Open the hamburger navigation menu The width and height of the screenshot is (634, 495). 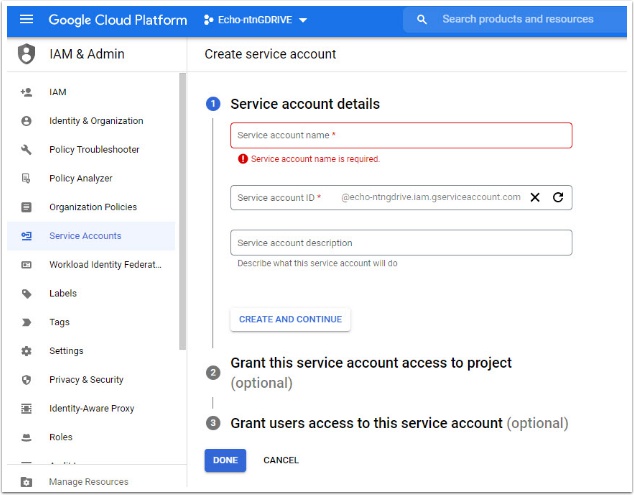click(x=26, y=19)
